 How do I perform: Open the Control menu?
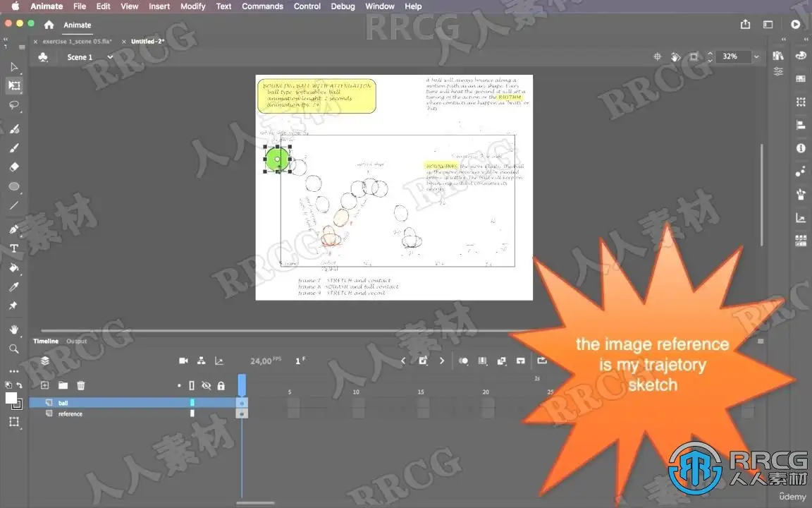click(x=307, y=6)
